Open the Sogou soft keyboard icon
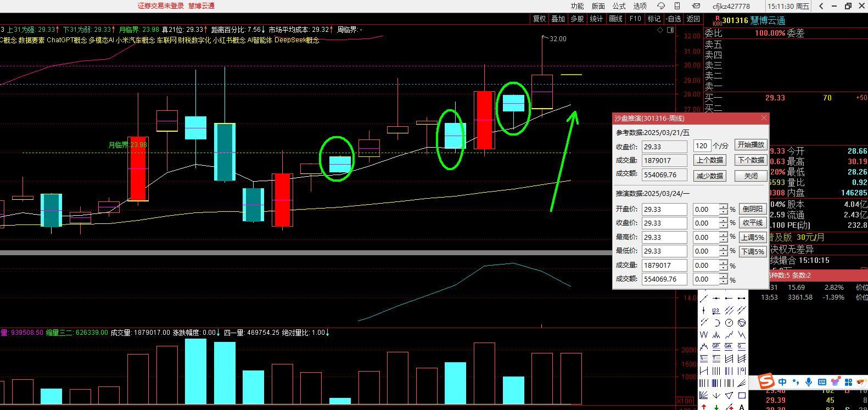The height and width of the screenshot is (410, 868). point(822,382)
